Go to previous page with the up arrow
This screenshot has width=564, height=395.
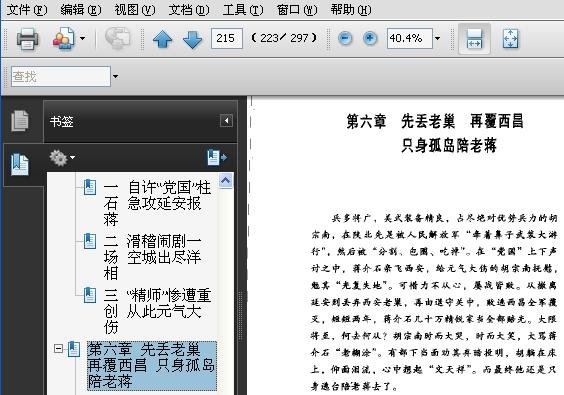[162, 39]
